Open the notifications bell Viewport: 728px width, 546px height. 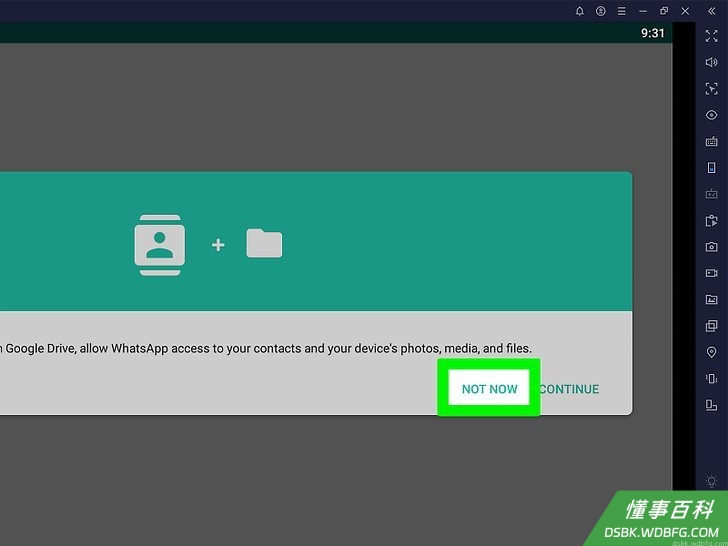(x=579, y=11)
